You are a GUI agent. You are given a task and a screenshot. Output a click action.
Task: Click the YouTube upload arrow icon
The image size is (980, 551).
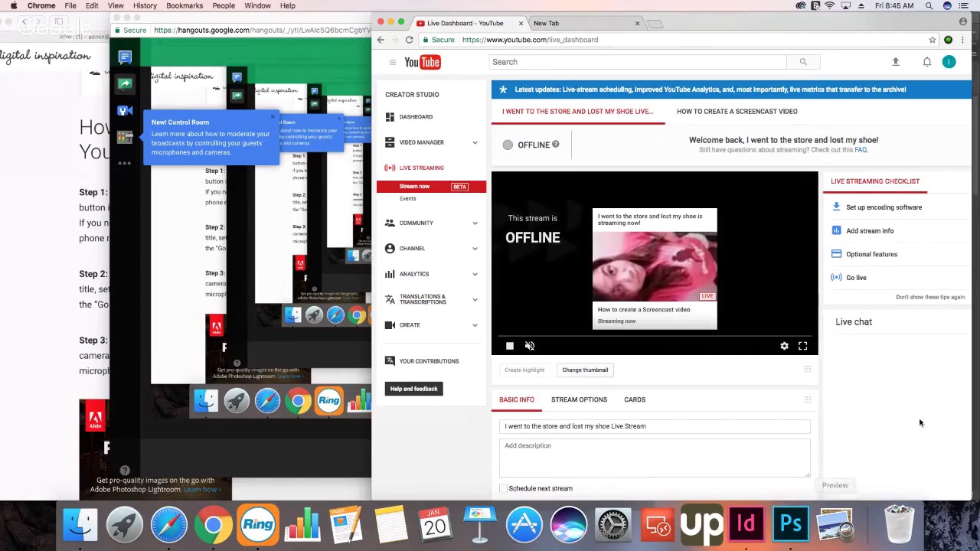[x=895, y=62]
